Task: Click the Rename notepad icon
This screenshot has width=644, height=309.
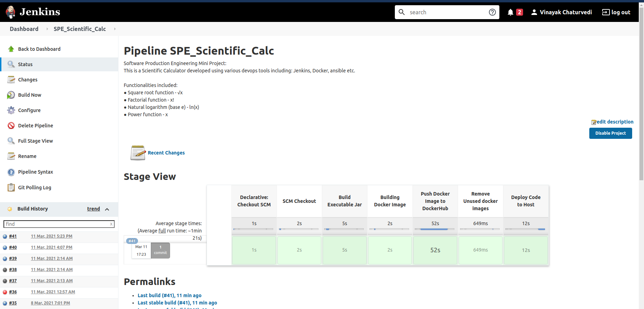Action: [11, 156]
